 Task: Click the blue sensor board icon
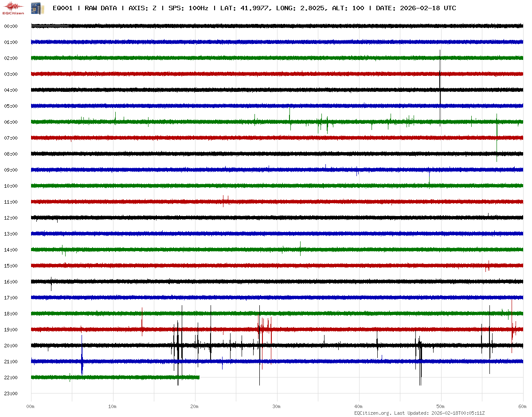coord(34,8)
